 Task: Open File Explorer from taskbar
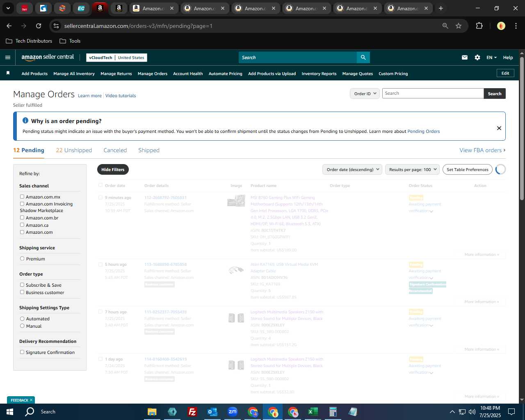pos(152,412)
